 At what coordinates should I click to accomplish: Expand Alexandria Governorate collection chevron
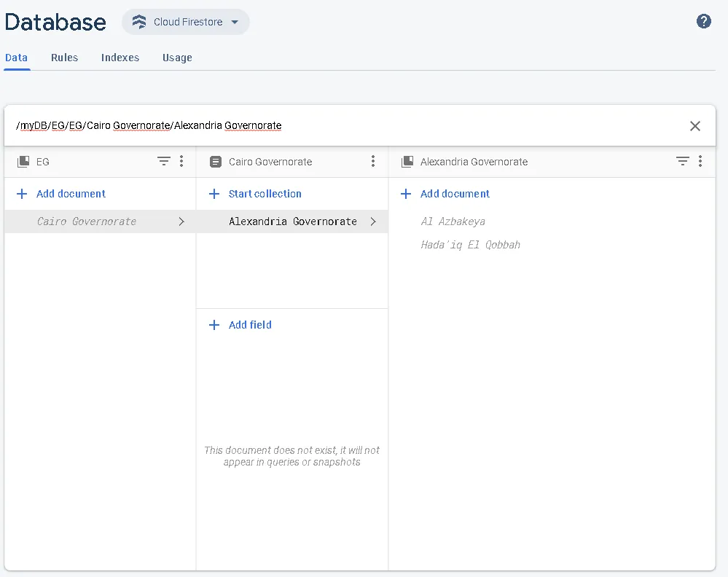tap(373, 221)
